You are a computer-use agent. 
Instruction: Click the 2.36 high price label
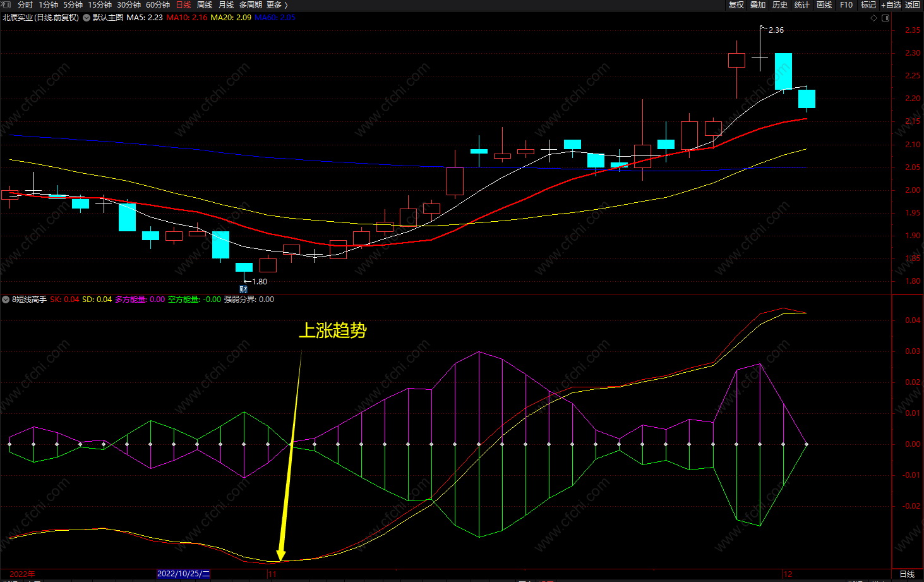pyautogui.click(x=776, y=30)
